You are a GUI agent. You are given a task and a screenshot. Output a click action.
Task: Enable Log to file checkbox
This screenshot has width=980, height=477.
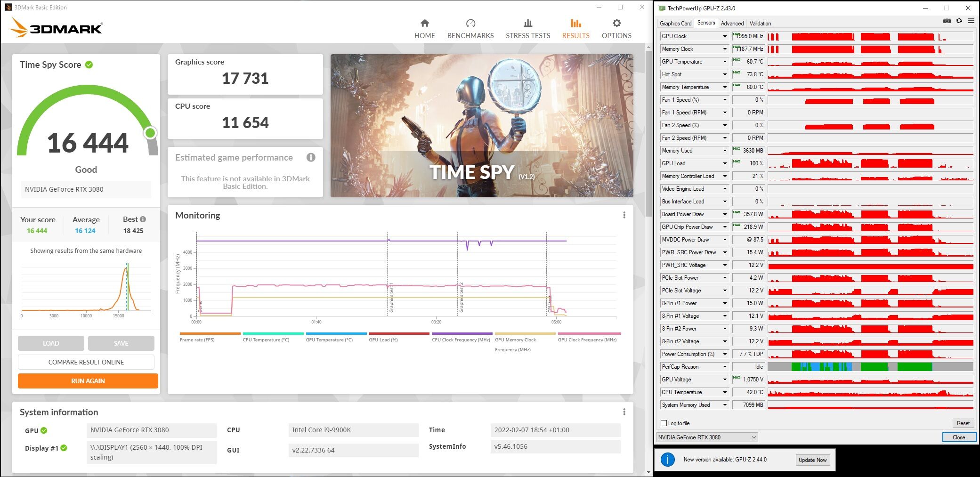664,423
